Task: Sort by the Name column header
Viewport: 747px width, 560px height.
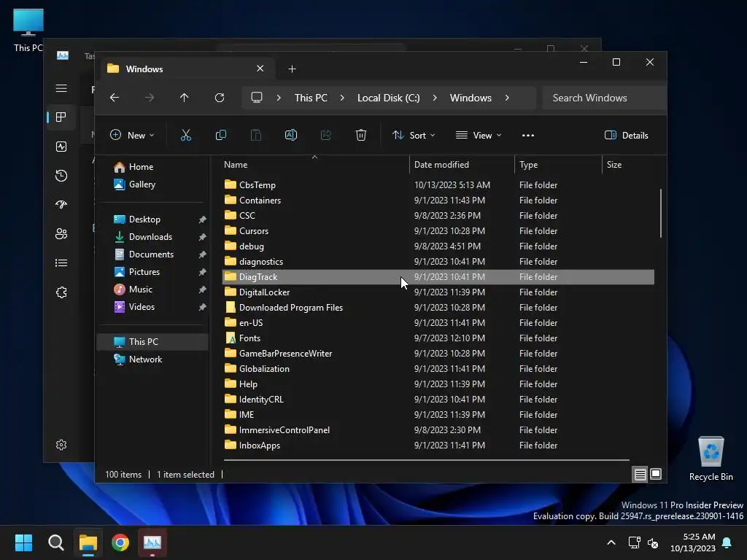Action: [x=314, y=165]
